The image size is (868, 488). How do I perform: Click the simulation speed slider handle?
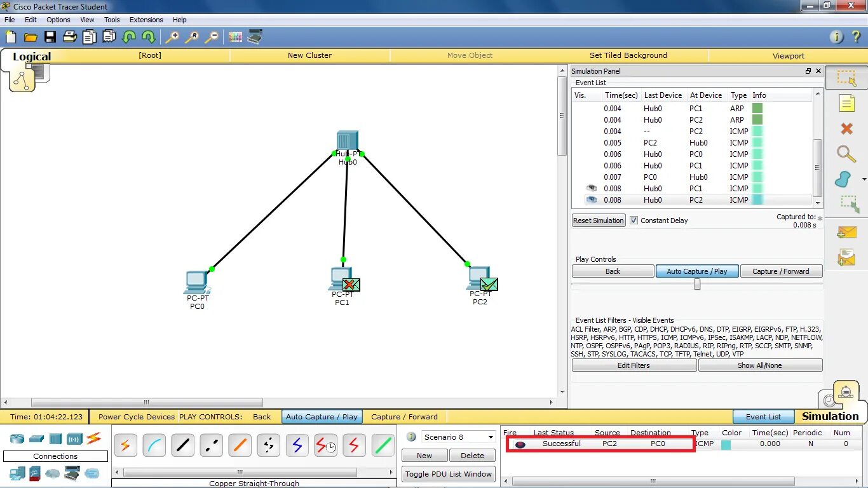point(697,285)
